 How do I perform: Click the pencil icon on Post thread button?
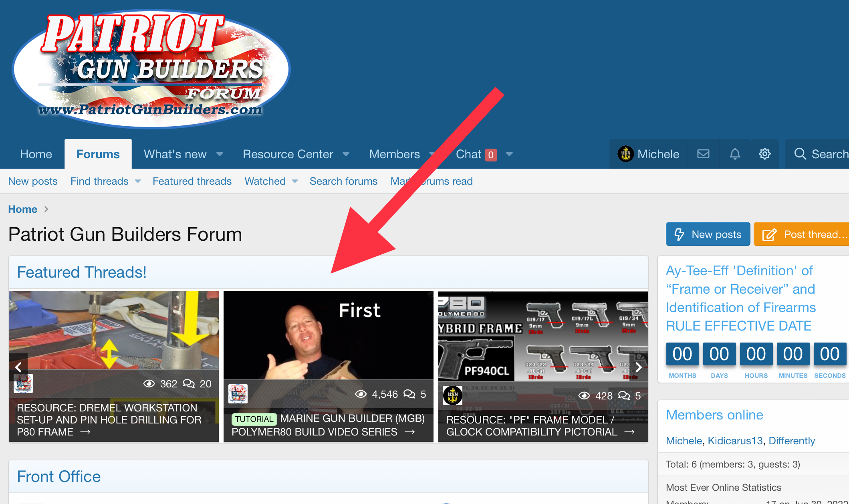pos(769,234)
